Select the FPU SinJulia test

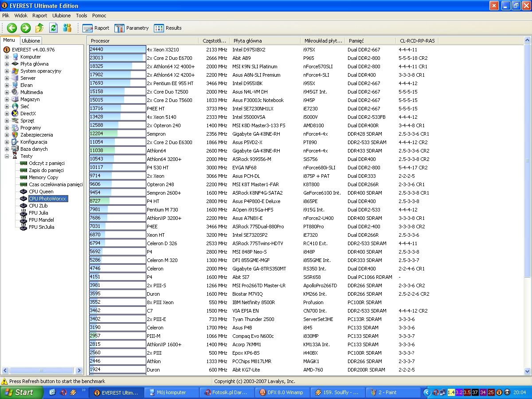(42, 227)
